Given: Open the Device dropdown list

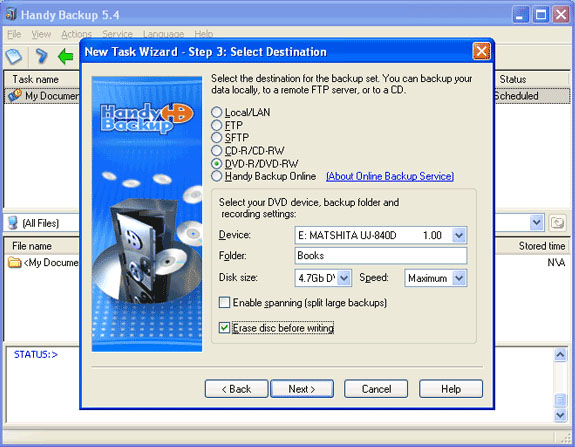Looking at the screenshot, I should [x=459, y=235].
